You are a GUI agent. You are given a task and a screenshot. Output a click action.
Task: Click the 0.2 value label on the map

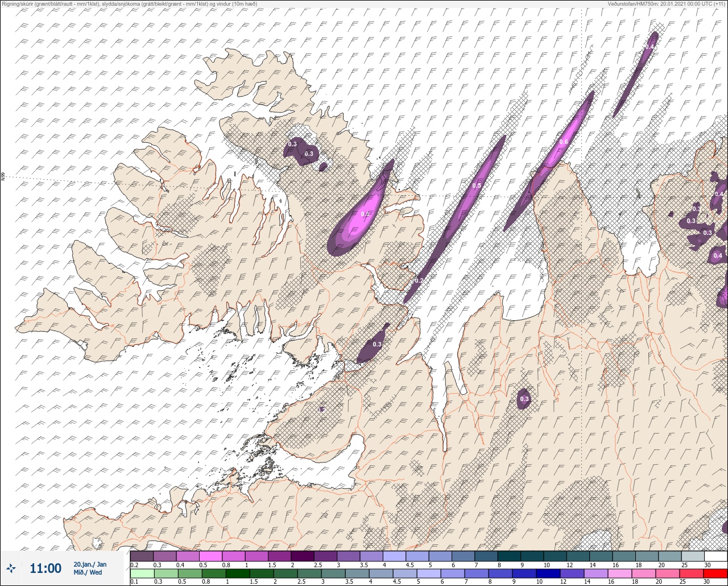[419, 280]
